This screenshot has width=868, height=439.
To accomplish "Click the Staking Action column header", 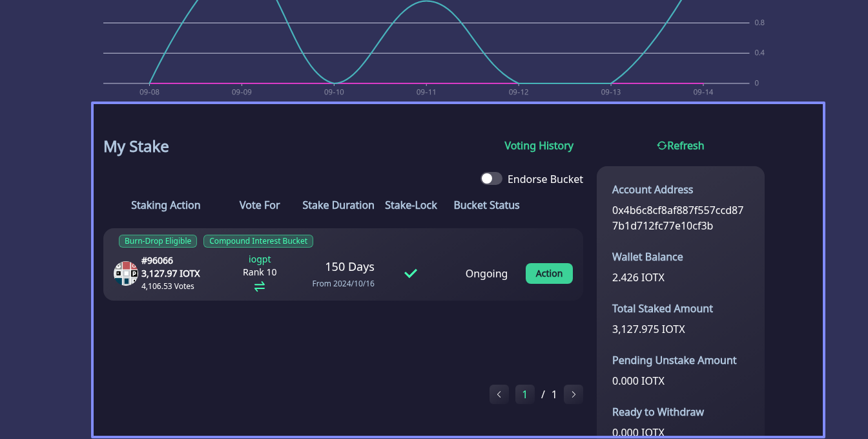I will coord(165,206).
